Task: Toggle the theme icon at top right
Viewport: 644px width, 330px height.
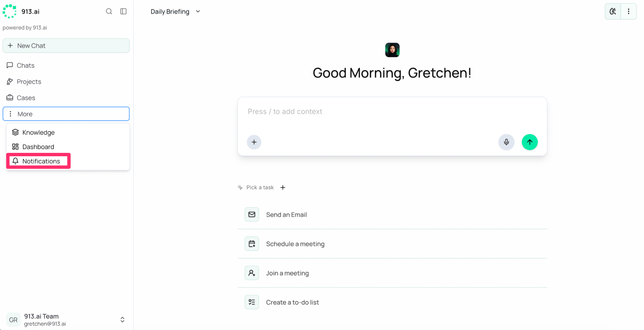Action: point(613,11)
